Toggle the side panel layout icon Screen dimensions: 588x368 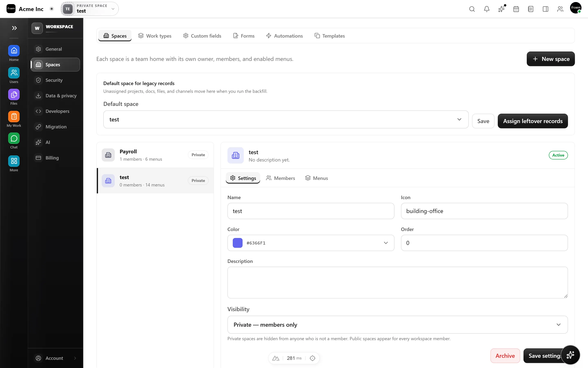(x=546, y=9)
